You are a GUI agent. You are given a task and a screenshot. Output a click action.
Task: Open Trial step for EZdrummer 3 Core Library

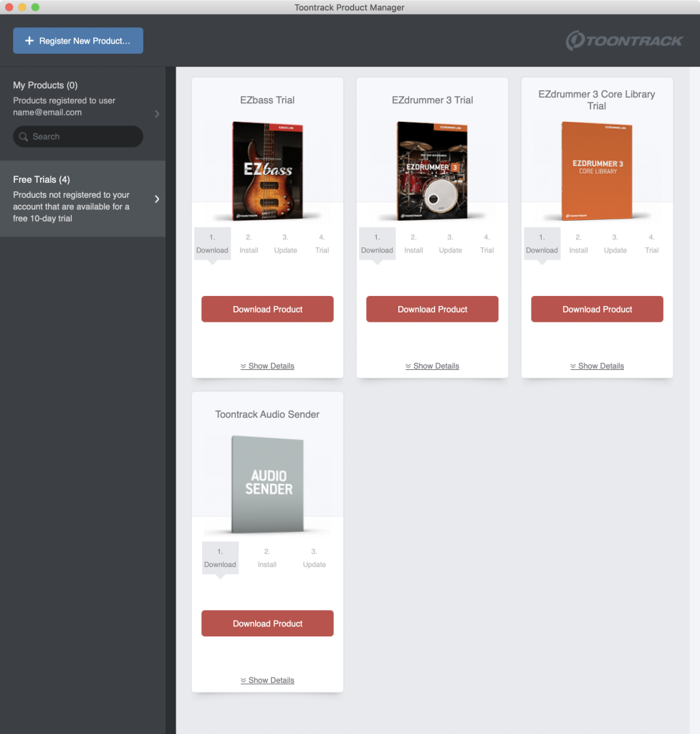pos(651,244)
